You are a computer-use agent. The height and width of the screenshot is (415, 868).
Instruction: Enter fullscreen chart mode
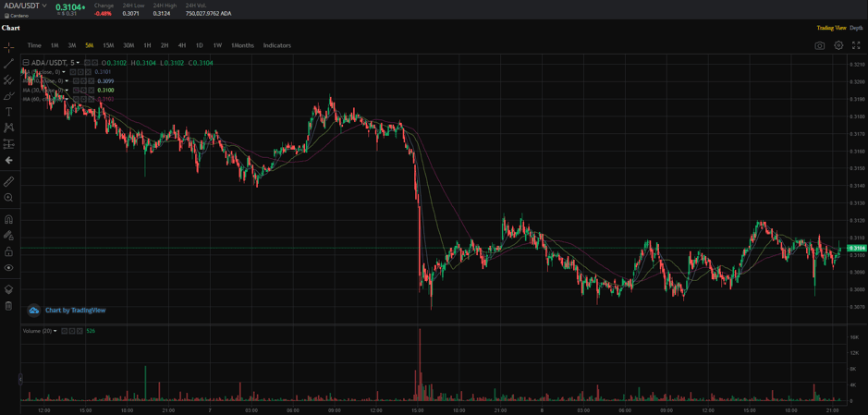(856, 45)
